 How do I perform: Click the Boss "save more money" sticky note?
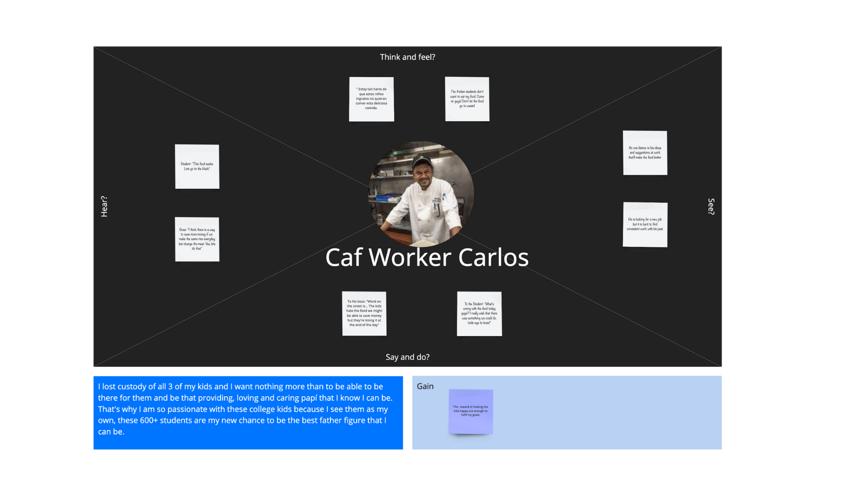coord(197,239)
